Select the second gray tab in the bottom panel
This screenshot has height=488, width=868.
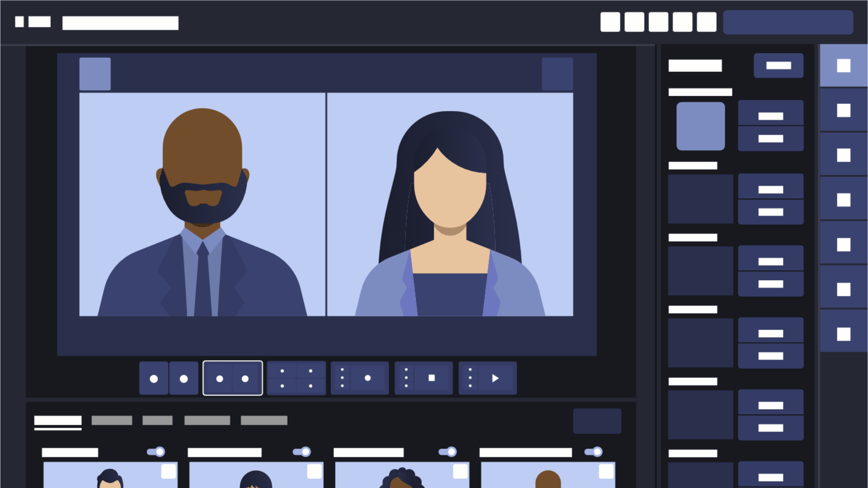click(x=157, y=420)
